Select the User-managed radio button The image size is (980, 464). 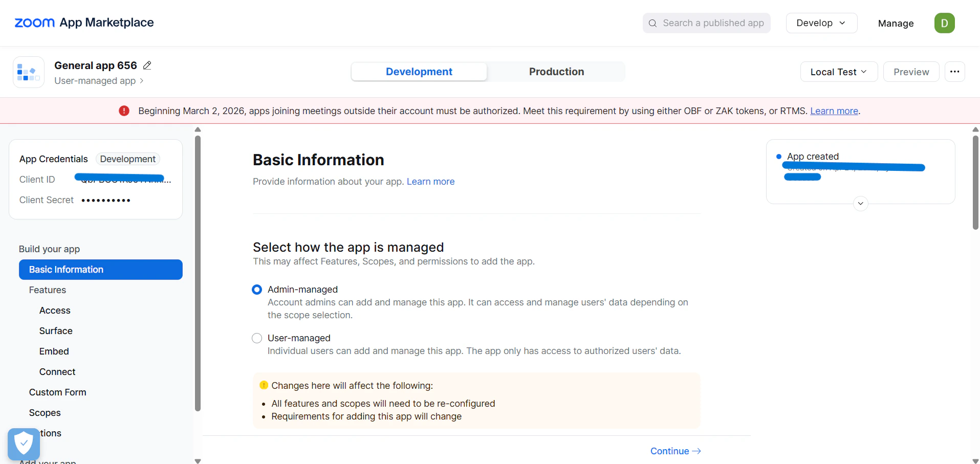[x=257, y=338]
